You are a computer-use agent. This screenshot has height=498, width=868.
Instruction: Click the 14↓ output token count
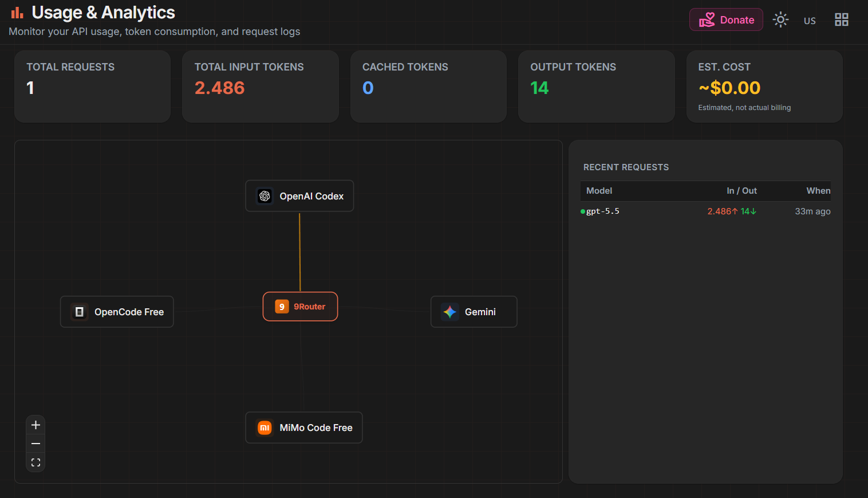(749, 211)
